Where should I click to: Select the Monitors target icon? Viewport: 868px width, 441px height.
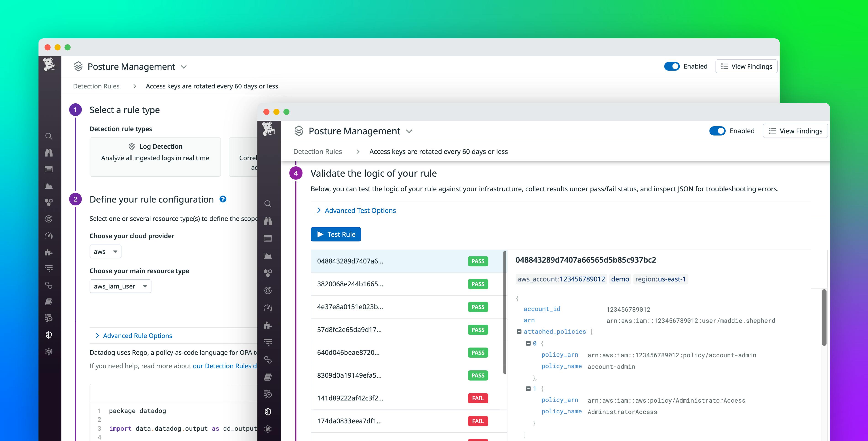pos(268,290)
